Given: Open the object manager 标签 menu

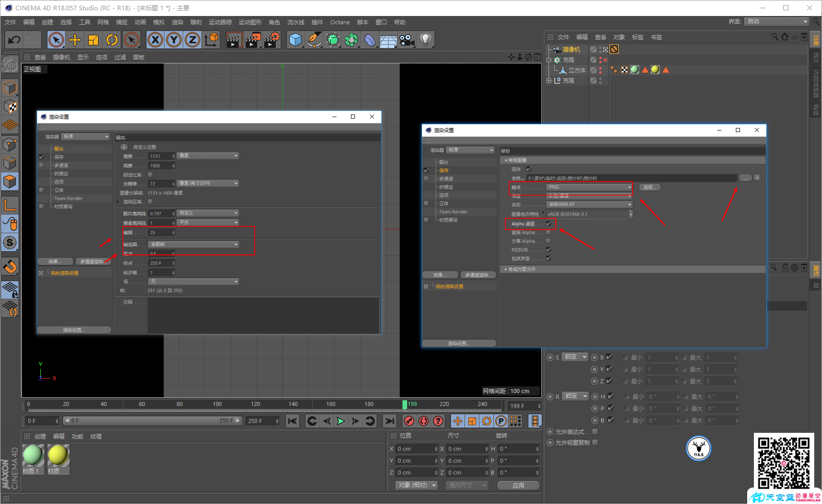Looking at the screenshot, I should (x=638, y=37).
